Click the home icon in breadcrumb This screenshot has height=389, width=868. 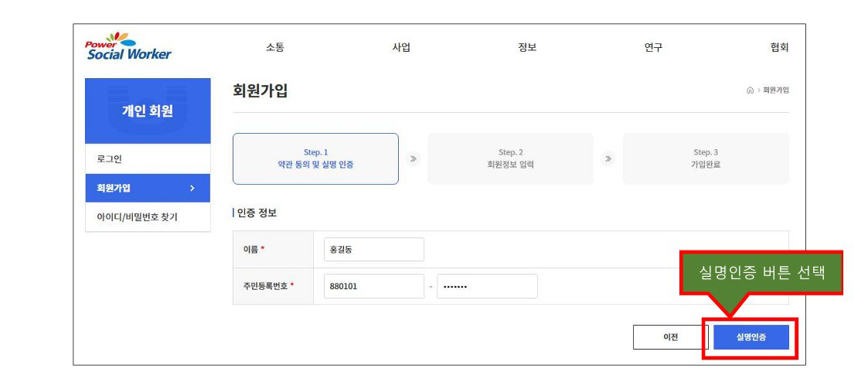click(750, 90)
